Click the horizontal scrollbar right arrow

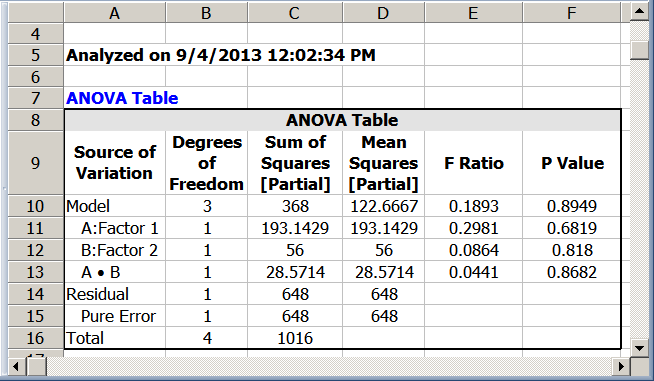tap(621, 367)
